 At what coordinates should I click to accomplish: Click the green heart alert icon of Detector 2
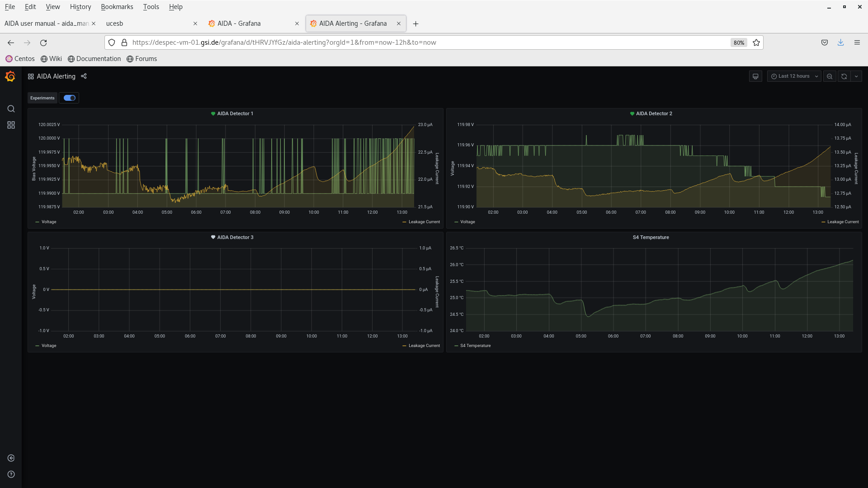[x=632, y=114]
